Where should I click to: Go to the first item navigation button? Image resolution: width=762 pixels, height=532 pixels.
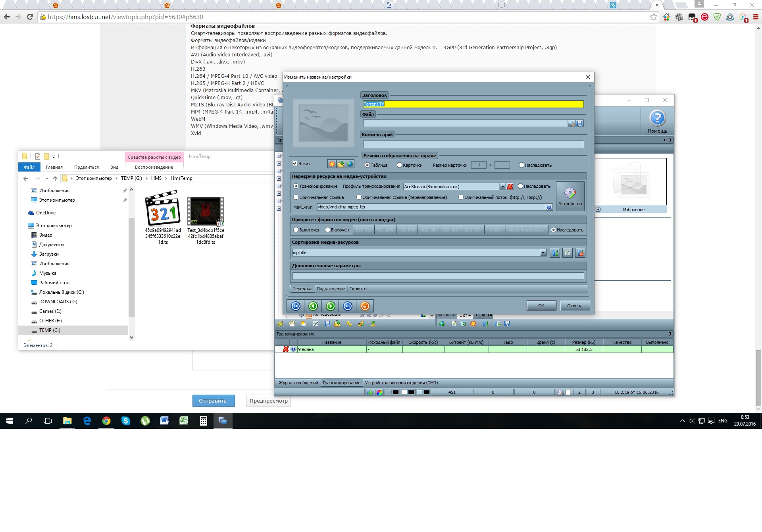[x=296, y=306]
